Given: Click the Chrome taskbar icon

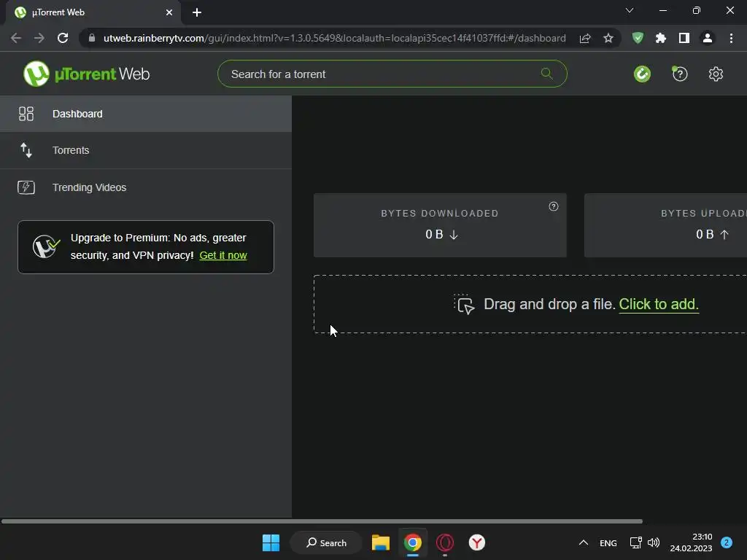Looking at the screenshot, I should point(413,542).
